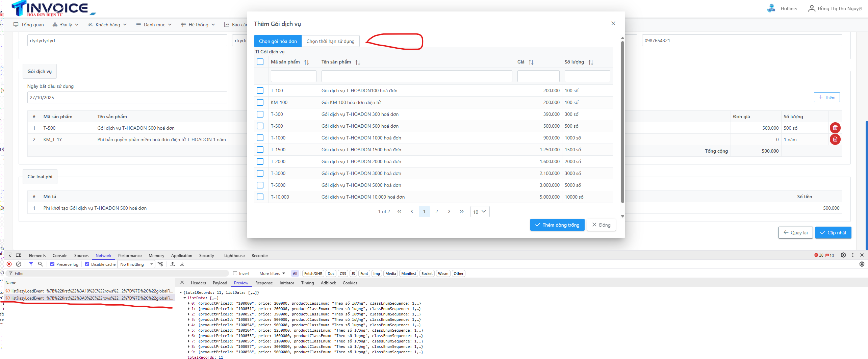The height and width of the screenshot is (359, 868).
Task: Toggle device toolbar in DevTools
Action: click(19, 255)
